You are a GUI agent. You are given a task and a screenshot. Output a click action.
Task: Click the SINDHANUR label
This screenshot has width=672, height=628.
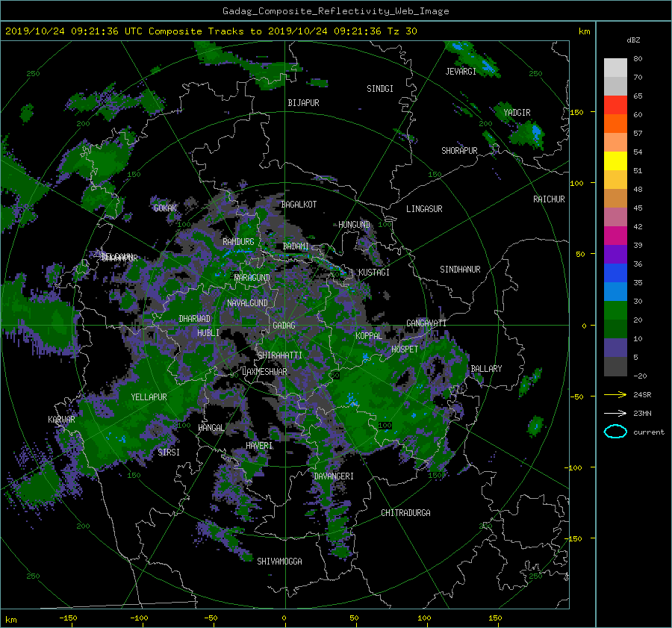[x=460, y=270]
